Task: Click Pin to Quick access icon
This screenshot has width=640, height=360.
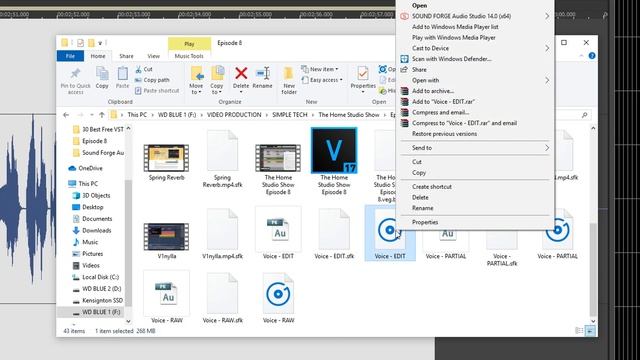Action: [76, 74]
